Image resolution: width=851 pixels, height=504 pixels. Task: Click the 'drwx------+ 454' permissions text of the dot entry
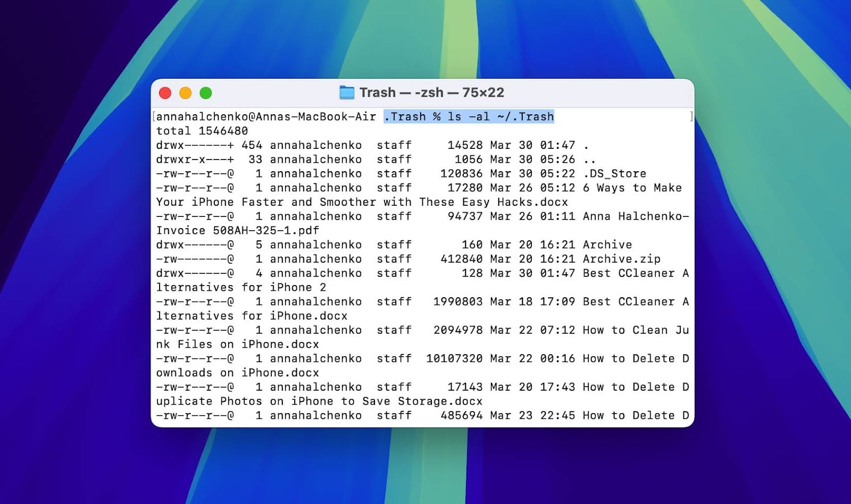(207, 145)
